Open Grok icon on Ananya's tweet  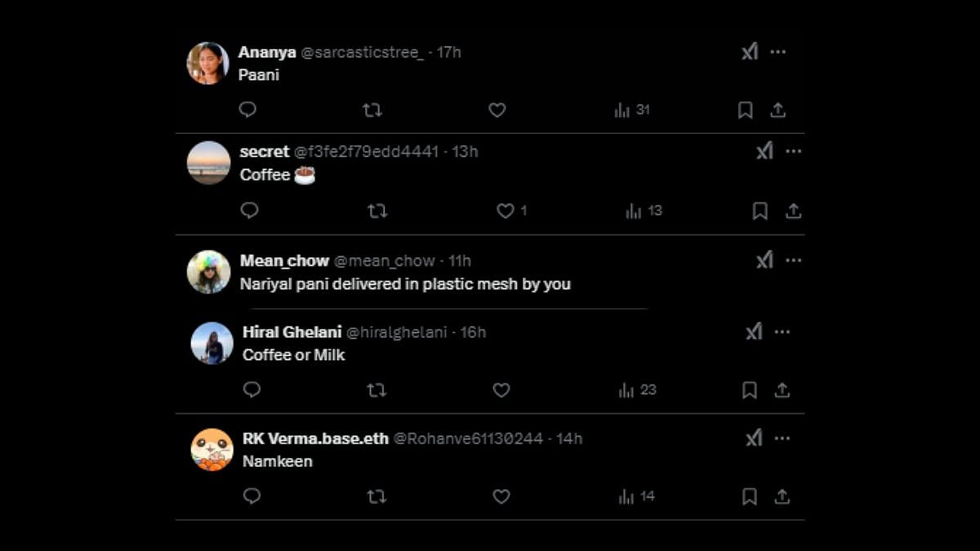pyautogui.click(x=750, y=52)
